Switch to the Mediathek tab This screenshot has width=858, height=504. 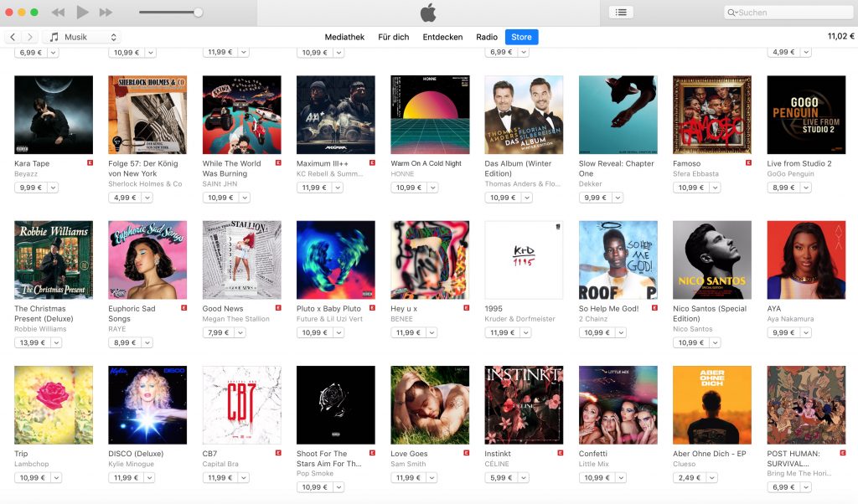point(344,37)
